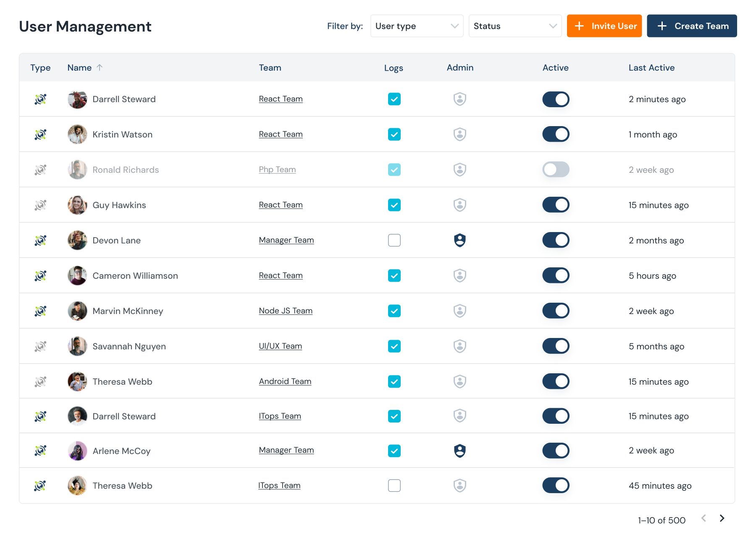
Task: Uncheck logs for Cameron Williamson
Action: 394,275
